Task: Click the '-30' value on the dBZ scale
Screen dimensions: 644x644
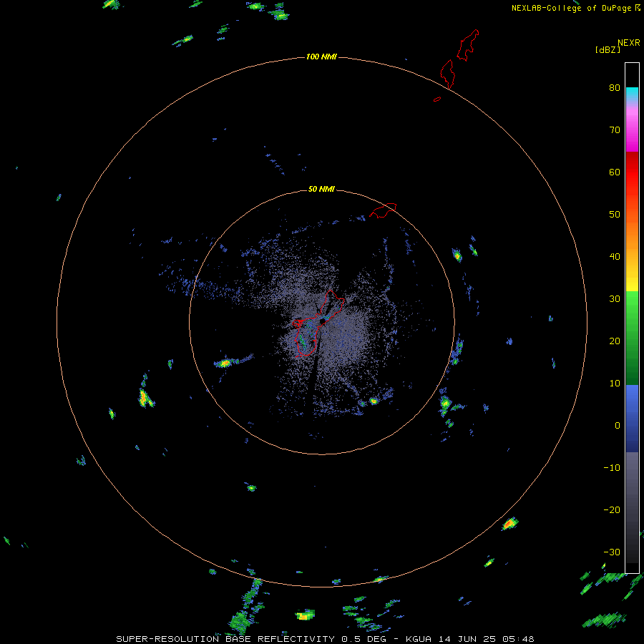Action: (x=612, y=552)
